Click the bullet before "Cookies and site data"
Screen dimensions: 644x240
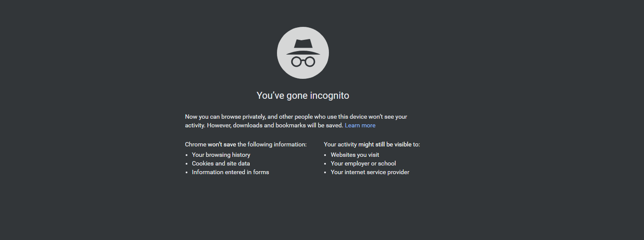click(x=187, y=164)
